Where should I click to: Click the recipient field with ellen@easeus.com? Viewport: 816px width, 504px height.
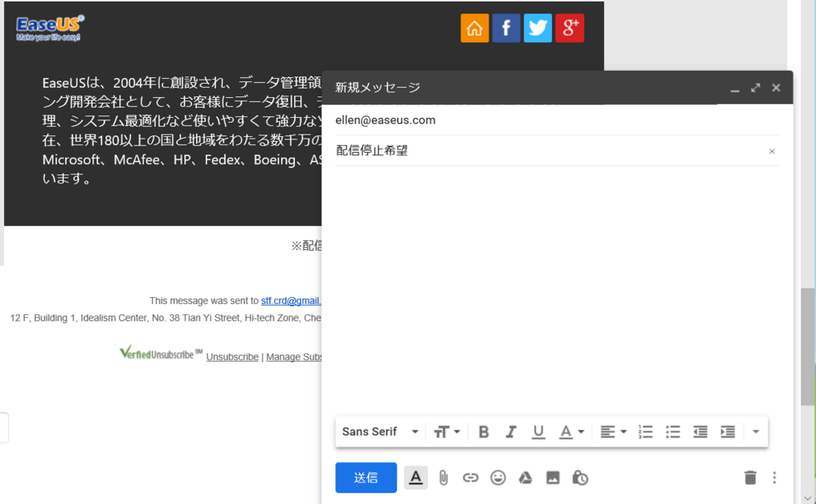[557, 120]
